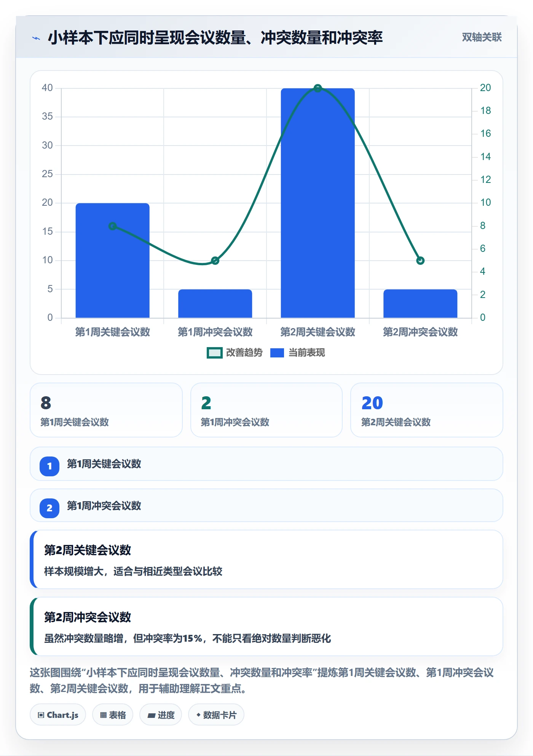The width and height of the screenshot is (533, 756).
Task: Click the 当前表现 legend label
Action: click(307, 353)
